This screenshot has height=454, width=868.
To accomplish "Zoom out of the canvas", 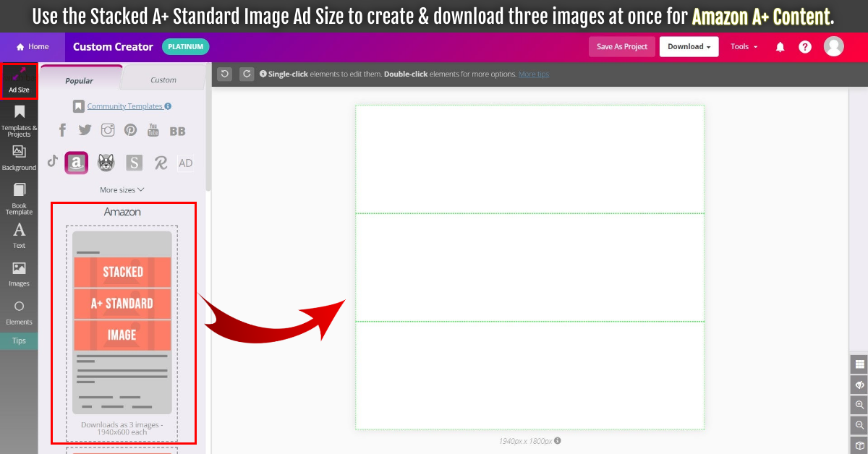I will point(859,425).
